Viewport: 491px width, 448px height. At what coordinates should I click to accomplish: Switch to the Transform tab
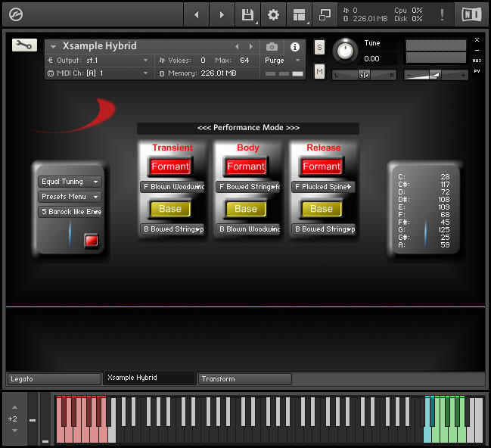pyautogui.click(x=245, y=379)
